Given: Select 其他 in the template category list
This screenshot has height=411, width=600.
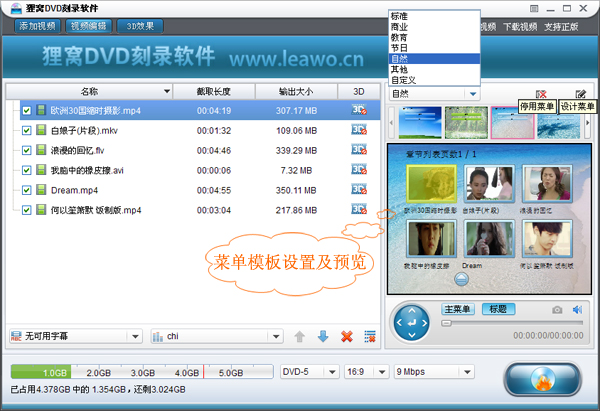Looking at the screenshot, I should (x=434, y=69).
